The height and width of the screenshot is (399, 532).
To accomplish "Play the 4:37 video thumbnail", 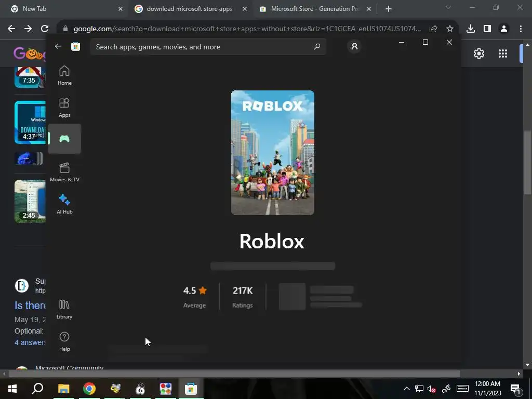I will 30,122.
